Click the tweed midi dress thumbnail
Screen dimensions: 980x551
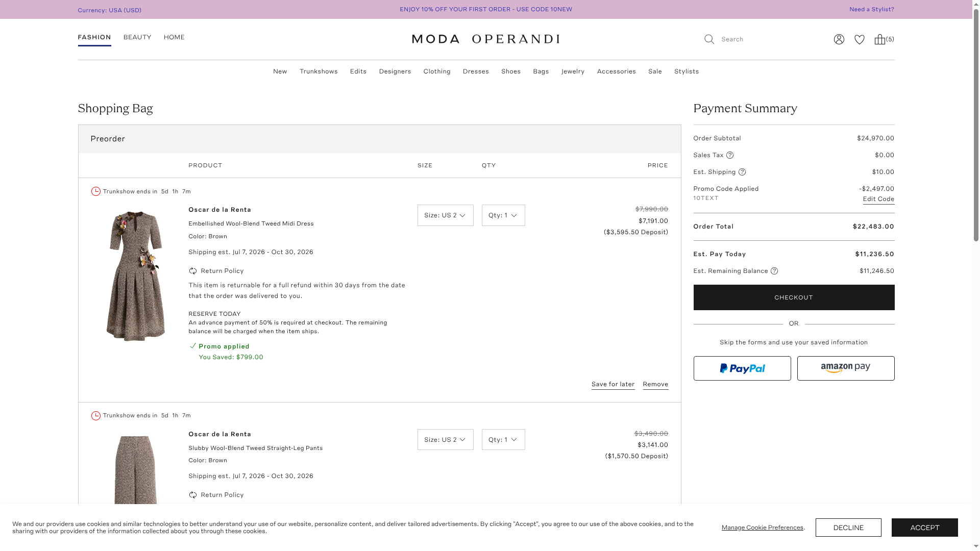135,275
